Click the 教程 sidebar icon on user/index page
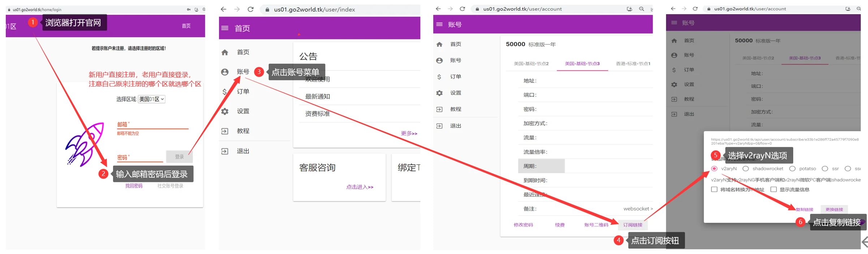 click(x=225, y=131)
